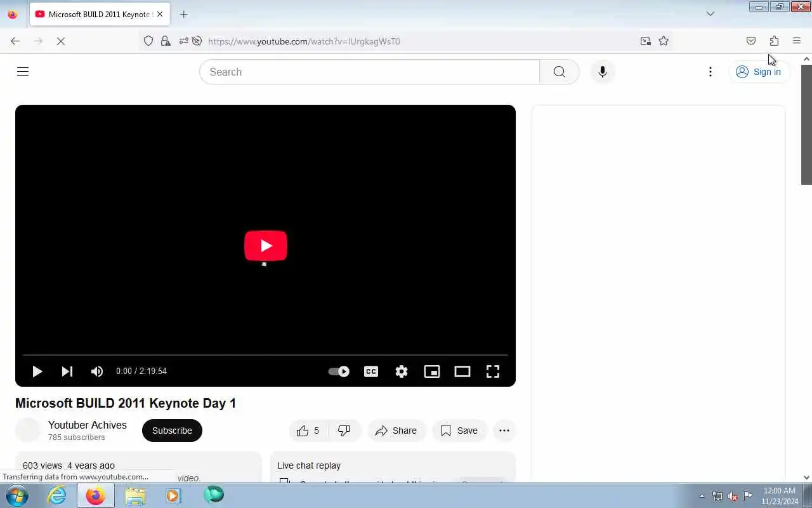
Task: Click the YouTube search magnifier button
Action: (x=559, y=72)
